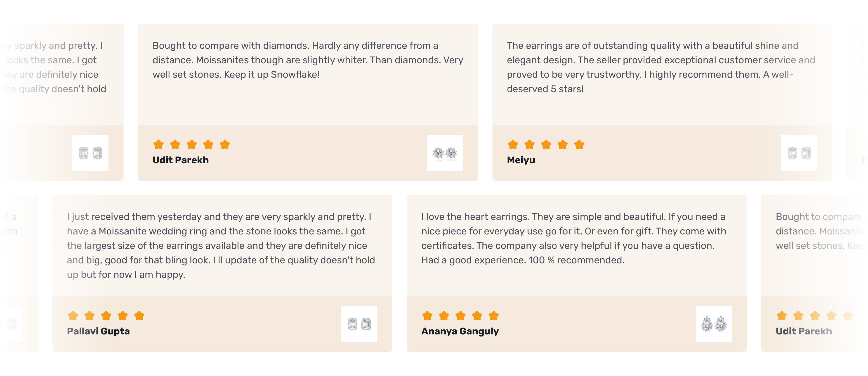The width and height of the screenshot is (868, 376).
Task: Click the "earrings are of outstanding quality" review text
Action: coord(660,67)
